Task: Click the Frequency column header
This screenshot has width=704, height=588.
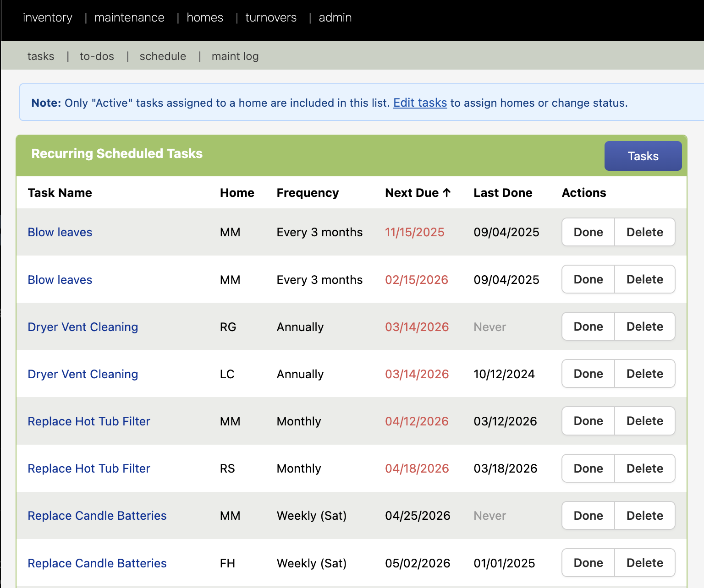Action: 308,193
